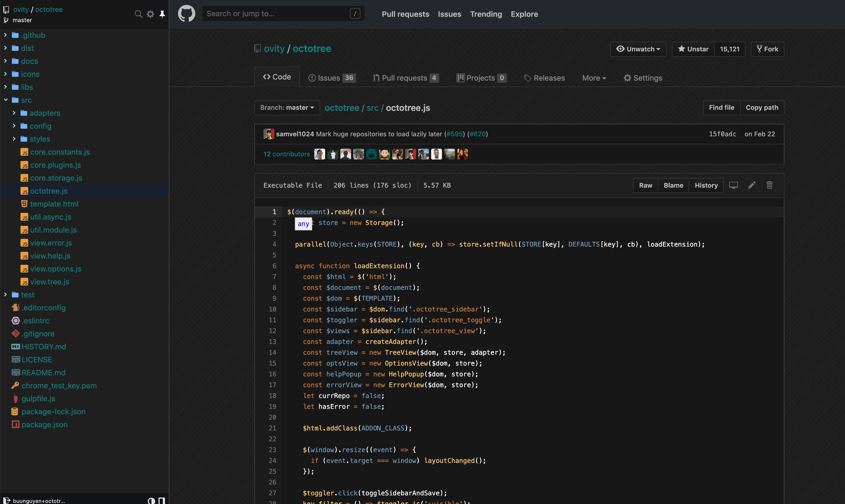This screenshot has width=845, height=504.
Task: Open commit history with the History button
Action: [x=706, y=185]
